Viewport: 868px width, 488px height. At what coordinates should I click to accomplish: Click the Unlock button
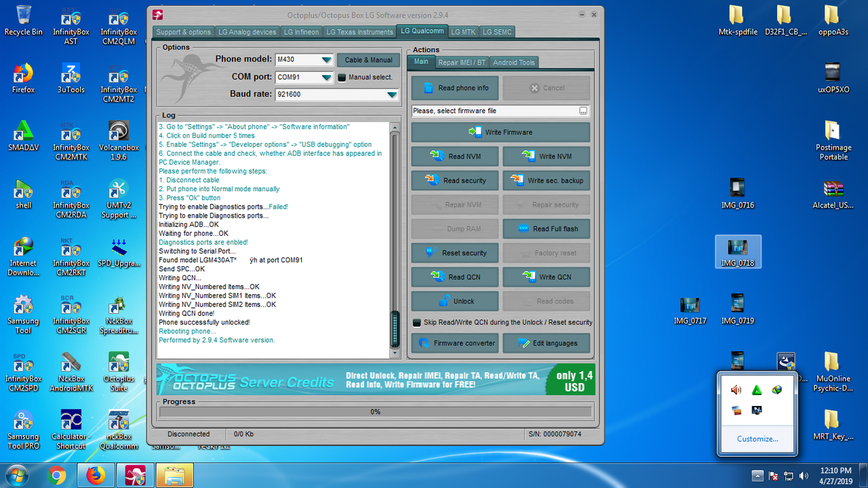pos(455,301)
